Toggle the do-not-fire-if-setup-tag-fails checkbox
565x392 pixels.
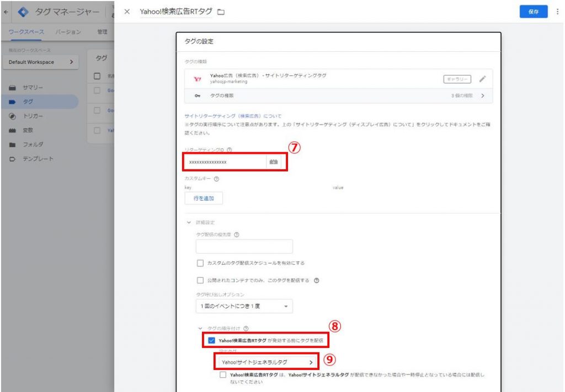click(x=223, y=375)
